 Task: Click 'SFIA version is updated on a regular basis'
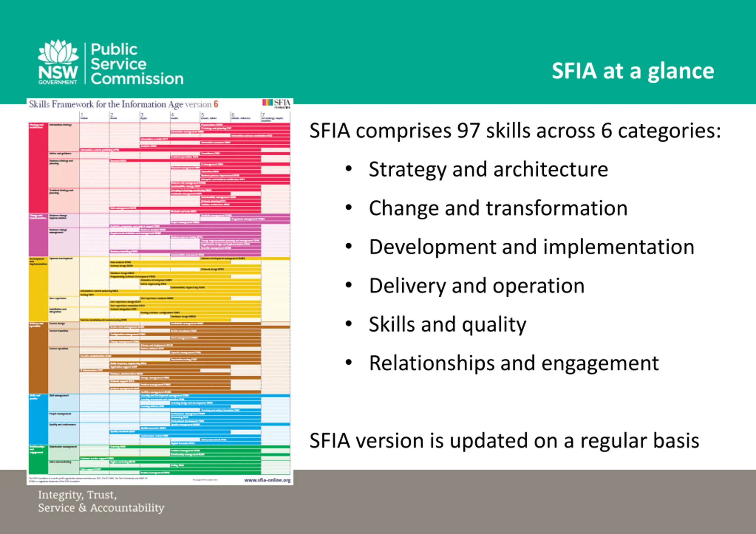tap(504, 441)
